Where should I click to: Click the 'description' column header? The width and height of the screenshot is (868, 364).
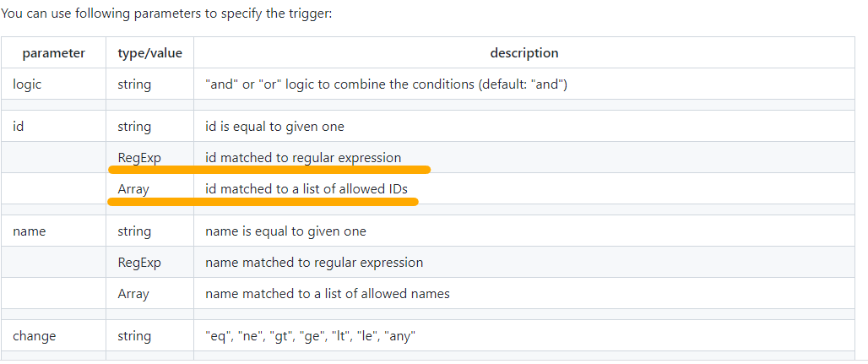pyautogui.click(x=524, y=53)
